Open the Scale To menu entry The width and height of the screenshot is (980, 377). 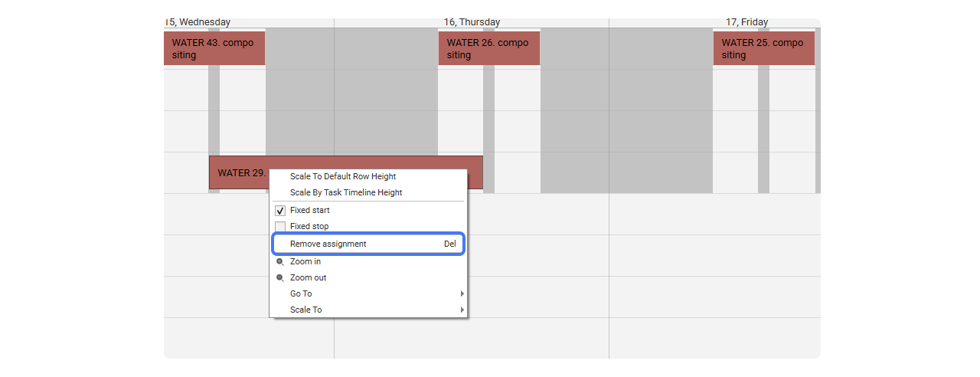368,310
